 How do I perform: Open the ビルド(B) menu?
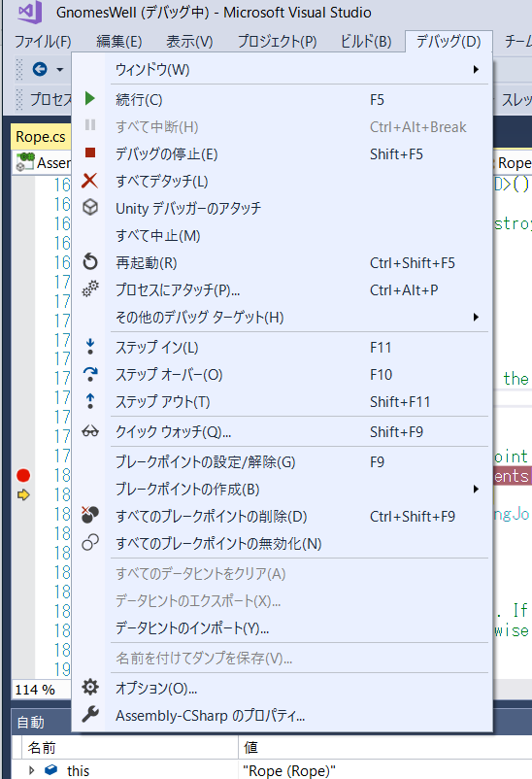point(366,41)
